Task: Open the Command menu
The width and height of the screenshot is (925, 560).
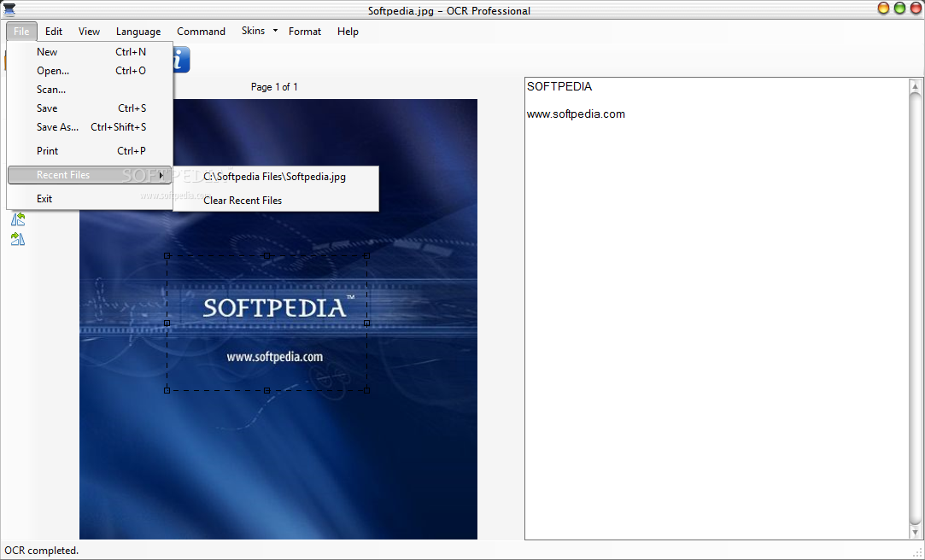Action: click(202, 32)
